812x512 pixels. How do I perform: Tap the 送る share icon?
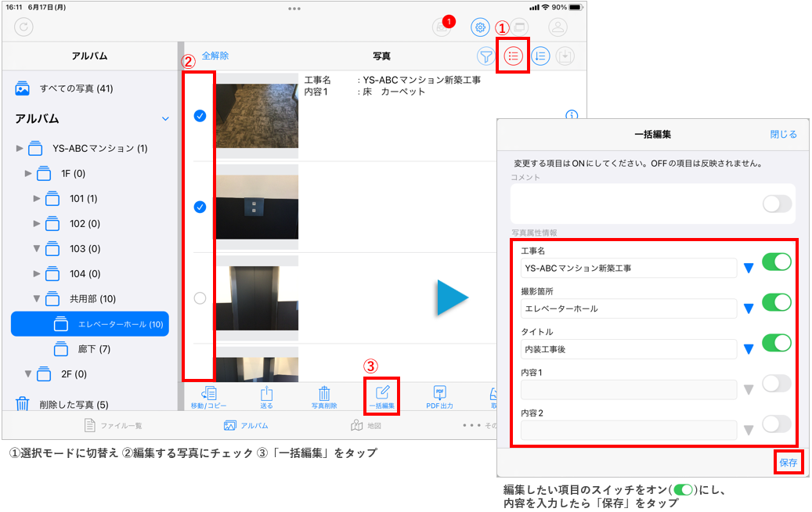point(266,395)
